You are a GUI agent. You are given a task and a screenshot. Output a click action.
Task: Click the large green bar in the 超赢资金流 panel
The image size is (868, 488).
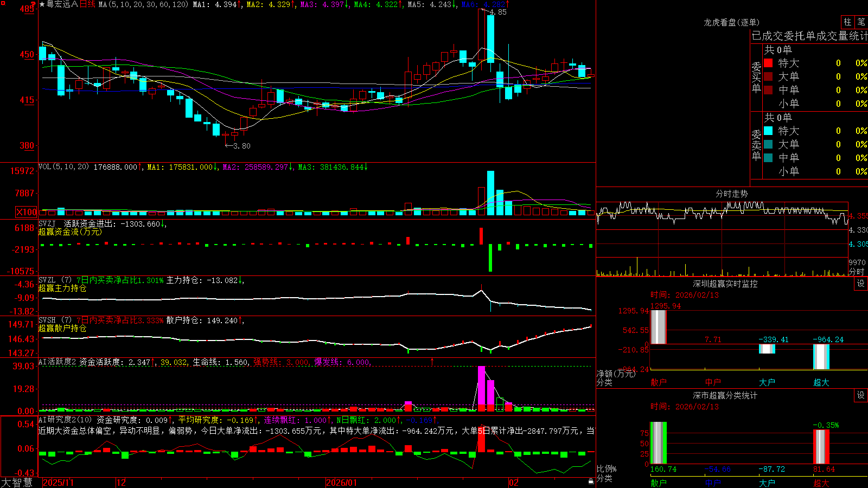[490, 258]
